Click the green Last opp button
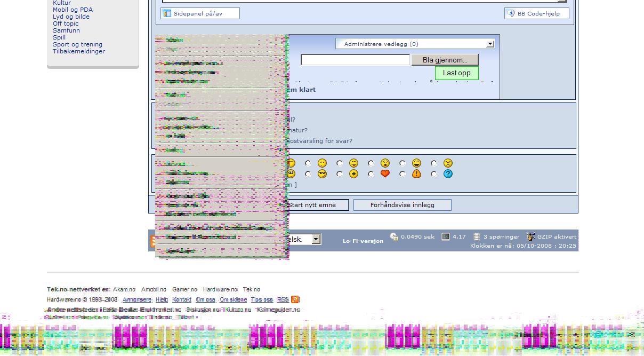This screenshot has height=356, width=644. pyautogui.click(x=456, y=73)
